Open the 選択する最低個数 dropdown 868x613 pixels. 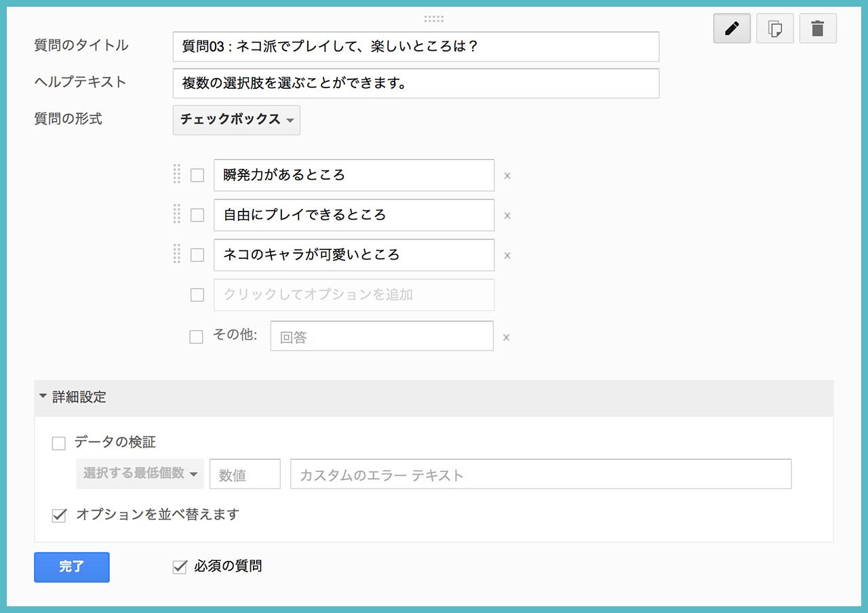click(x=140, y=473)
